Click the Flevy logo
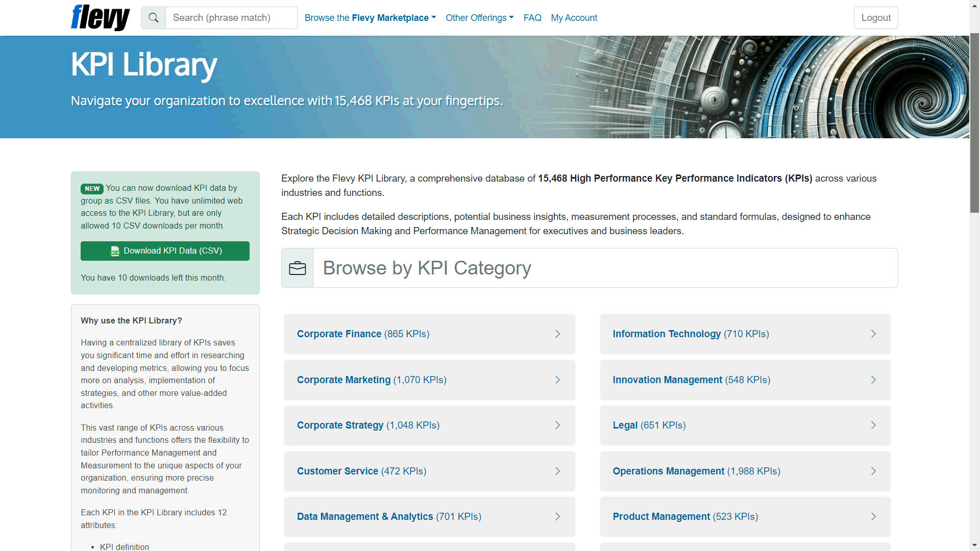 pyautogui.click(x=101, y=18)
